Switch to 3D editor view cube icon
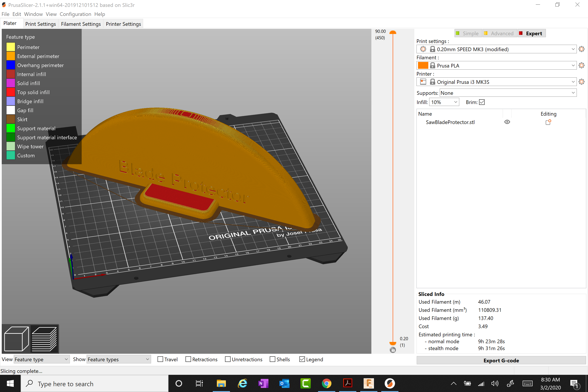Viewport: 588px width, 392px height. coord(16,339)
